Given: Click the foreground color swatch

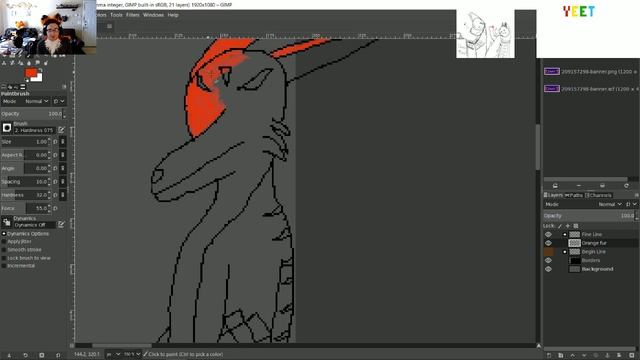Looking at the screenshot, I should 30,73.
